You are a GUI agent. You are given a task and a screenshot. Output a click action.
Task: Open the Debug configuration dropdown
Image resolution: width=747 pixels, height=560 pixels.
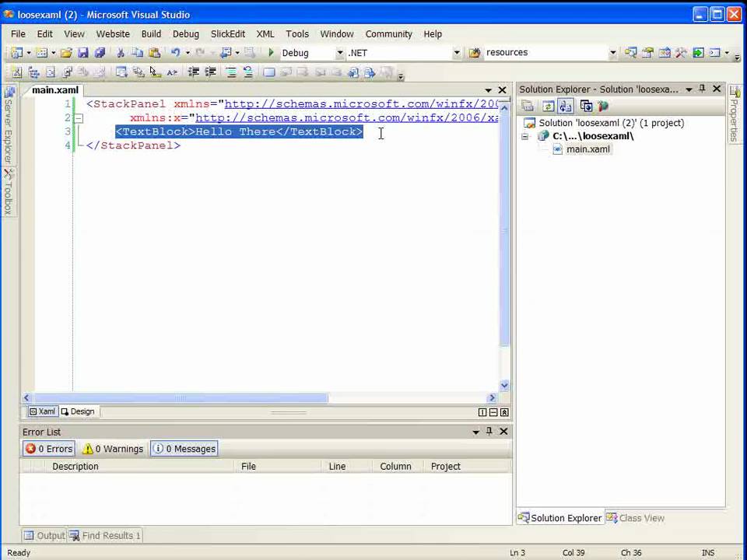pyautogui.click(x=340, y=53)
